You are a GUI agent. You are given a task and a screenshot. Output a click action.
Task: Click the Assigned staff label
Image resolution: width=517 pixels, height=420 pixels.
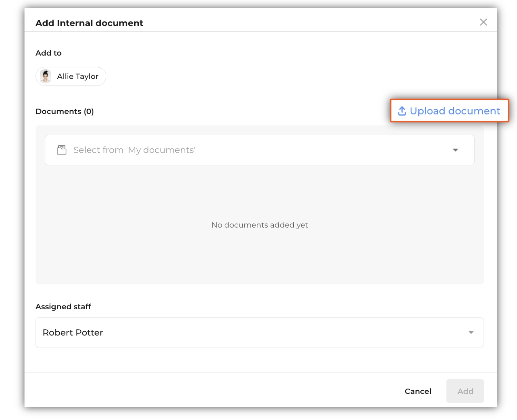(x=63, y=307)
